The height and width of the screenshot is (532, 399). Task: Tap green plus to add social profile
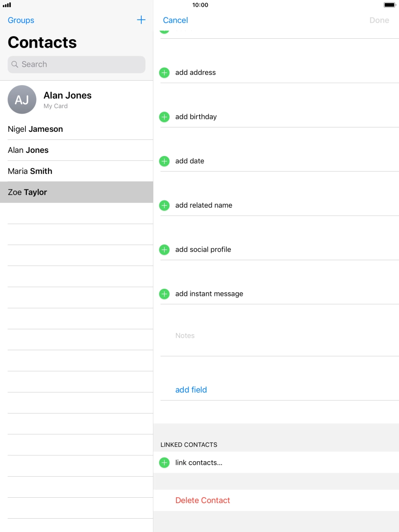(164, 250)
